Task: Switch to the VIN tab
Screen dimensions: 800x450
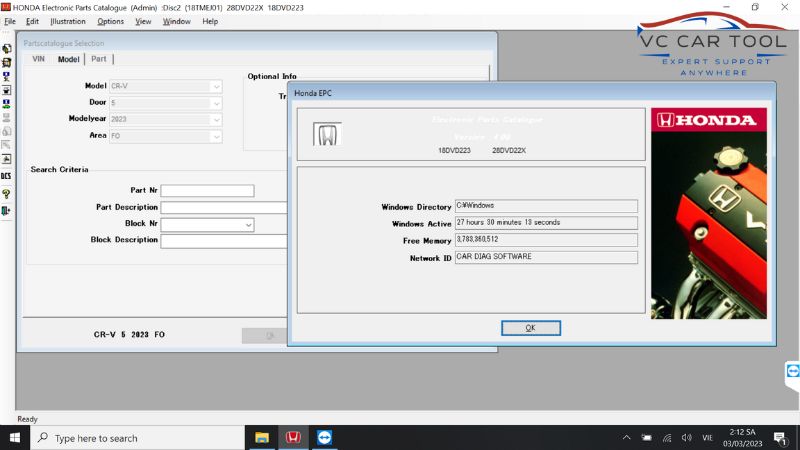Action: tap(39, 60)
